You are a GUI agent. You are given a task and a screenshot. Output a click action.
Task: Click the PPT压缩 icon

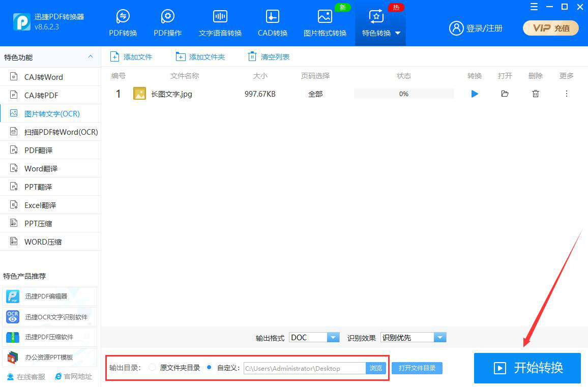point(14,223)
